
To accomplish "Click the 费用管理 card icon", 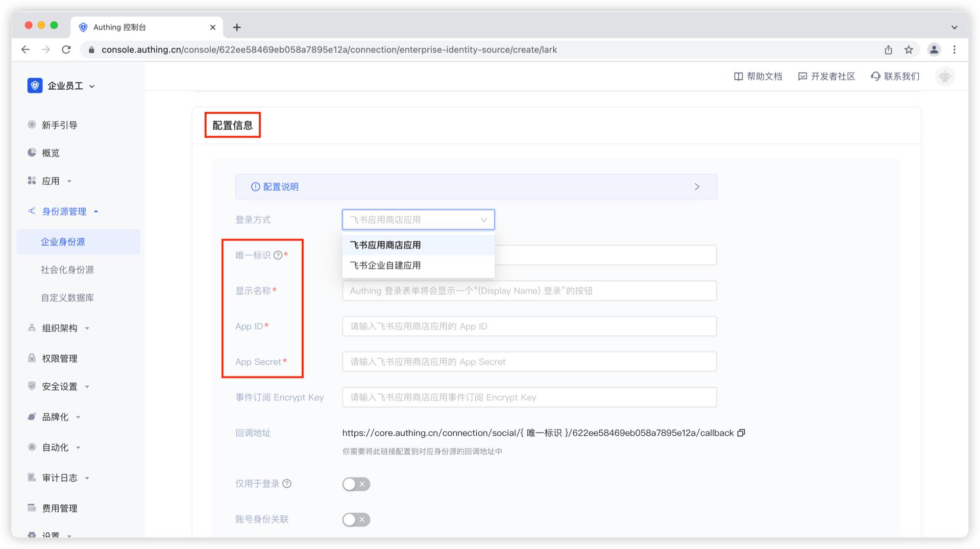I will [32, 508].
